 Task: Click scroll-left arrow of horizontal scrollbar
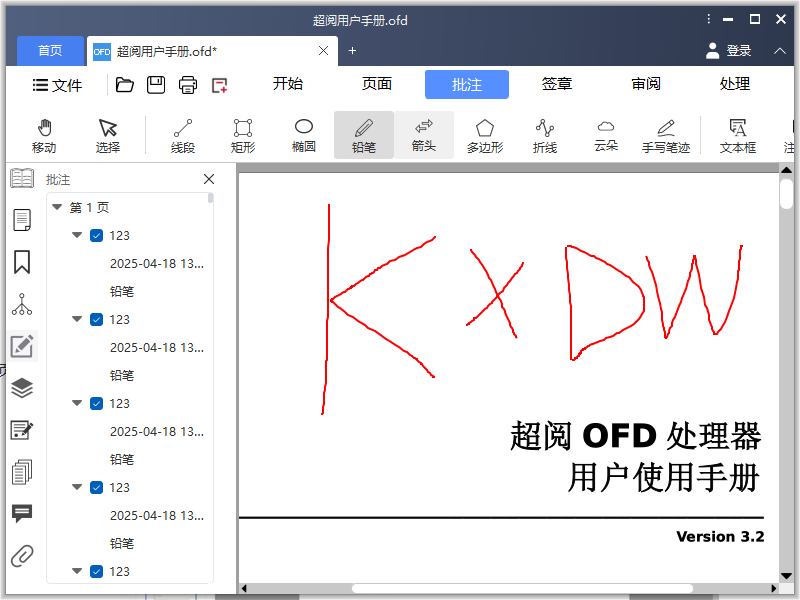244,588
